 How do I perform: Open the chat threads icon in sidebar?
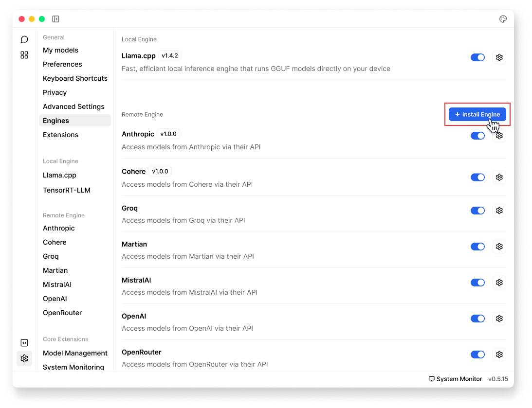coord(24,39)
